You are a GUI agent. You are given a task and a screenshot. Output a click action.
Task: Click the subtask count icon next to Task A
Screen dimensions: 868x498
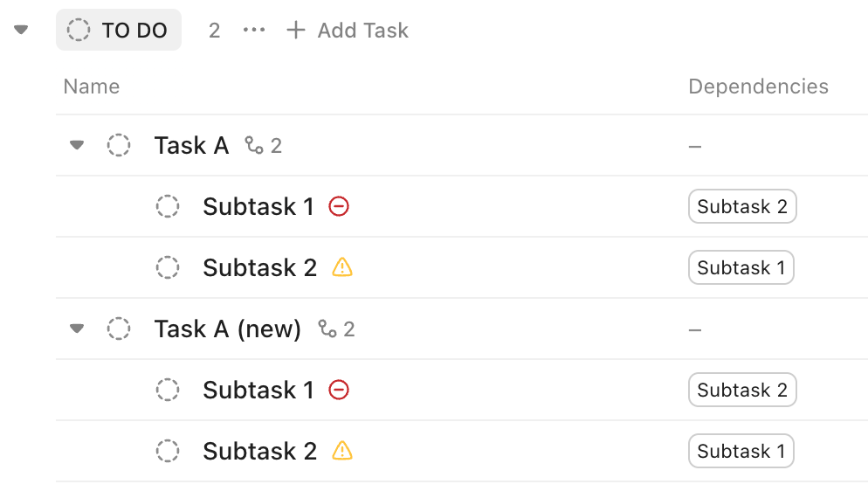254,145
